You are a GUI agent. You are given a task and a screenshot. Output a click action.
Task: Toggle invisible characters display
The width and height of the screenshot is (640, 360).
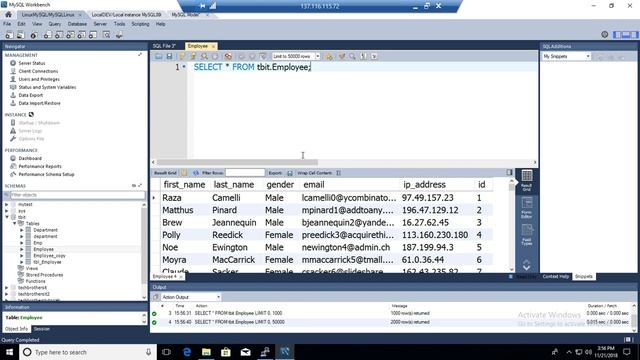click(x=363, y=56)
